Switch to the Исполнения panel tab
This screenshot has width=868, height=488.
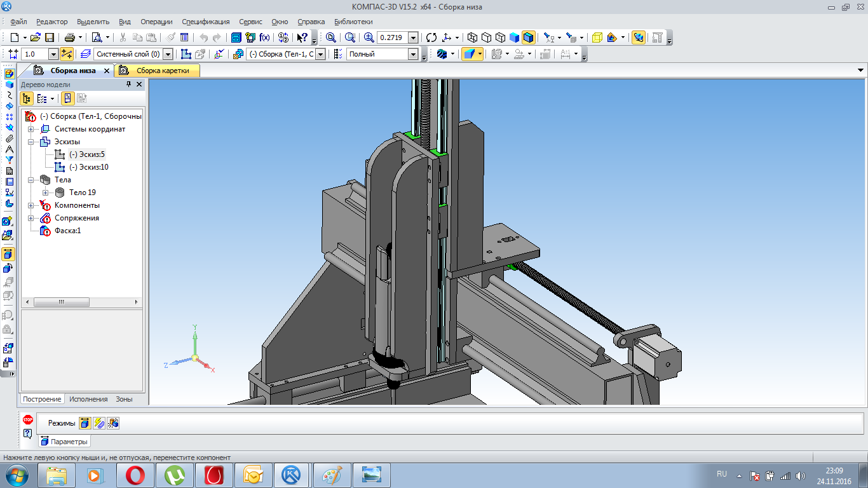coord(88,399)
